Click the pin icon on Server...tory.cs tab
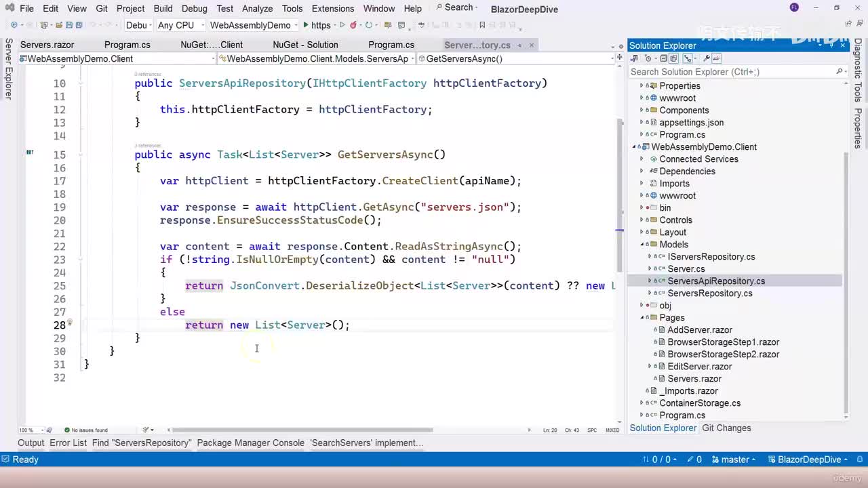Image resolution: width=868 pixels, height=488 pixels. tap(519, 45)
